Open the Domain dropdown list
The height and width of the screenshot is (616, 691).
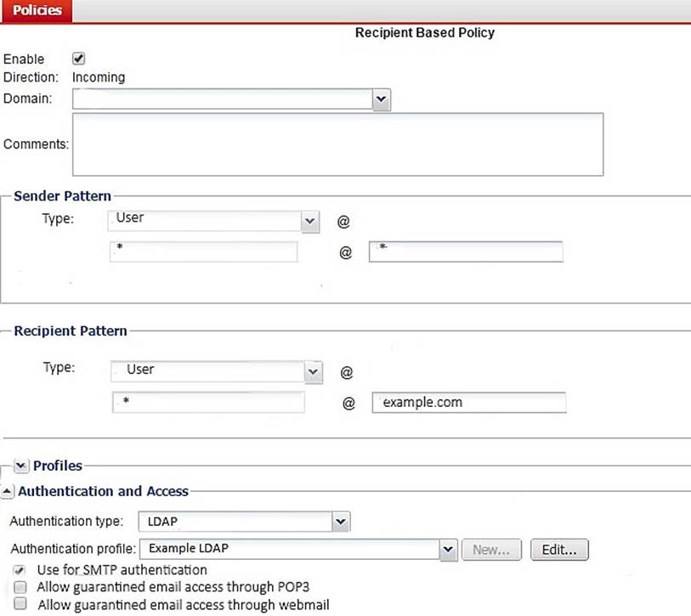coord(381,99)
